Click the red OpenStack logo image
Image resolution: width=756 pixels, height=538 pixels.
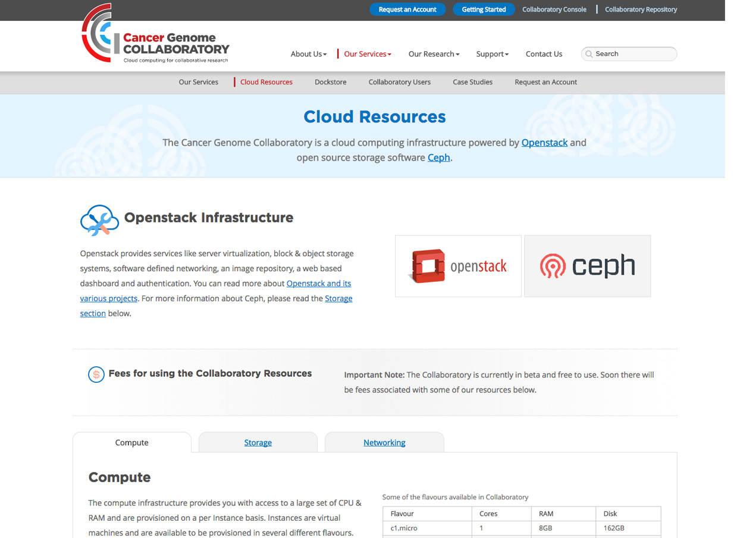click(458, 266)
